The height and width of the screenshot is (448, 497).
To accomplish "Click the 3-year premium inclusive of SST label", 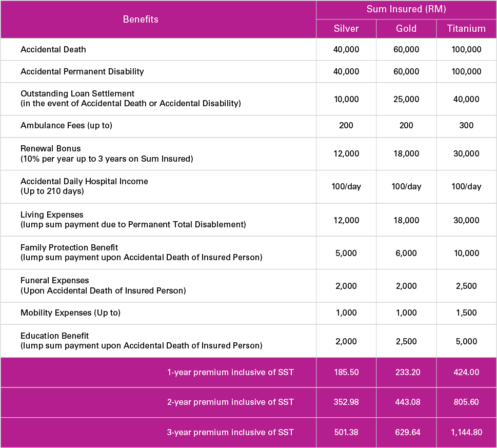I will [x=230, y=433].
